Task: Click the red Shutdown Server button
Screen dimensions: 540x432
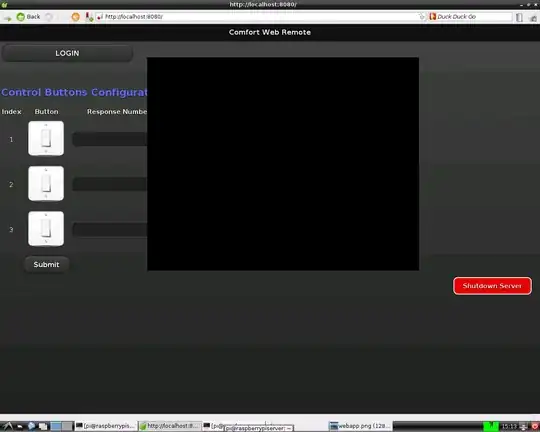Action: click(x=492, y=286)
